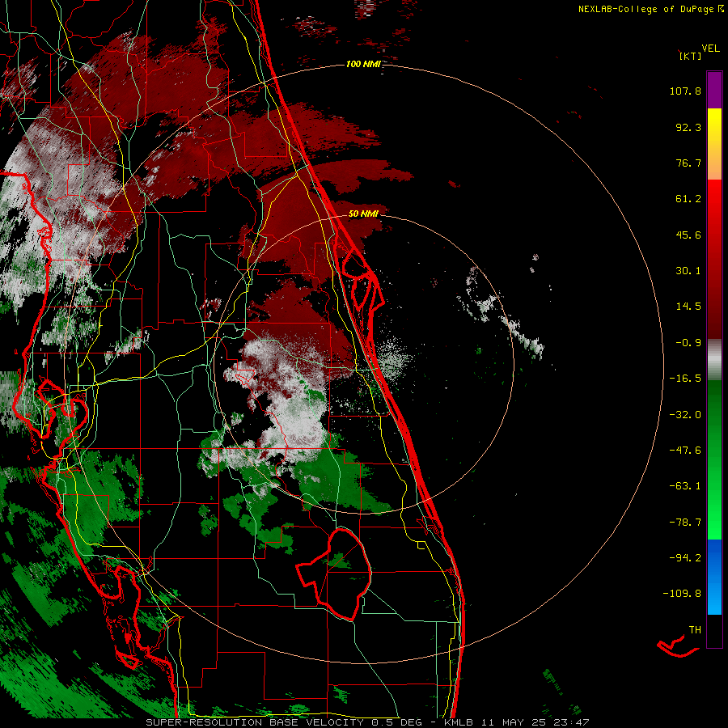Click the -94.2 scale value
The height and width of the screenshot is (728, 728).
pos(685,557)
